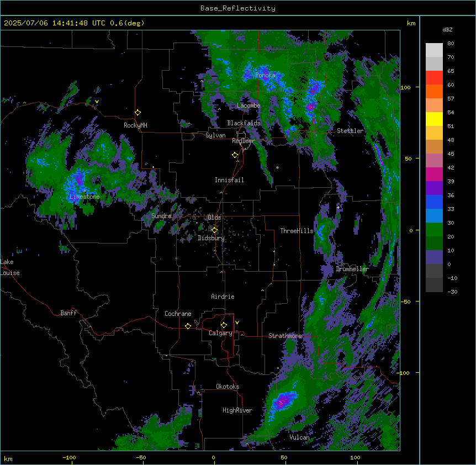
Task: Click the Calgary city label
Action: coord(220,333)
